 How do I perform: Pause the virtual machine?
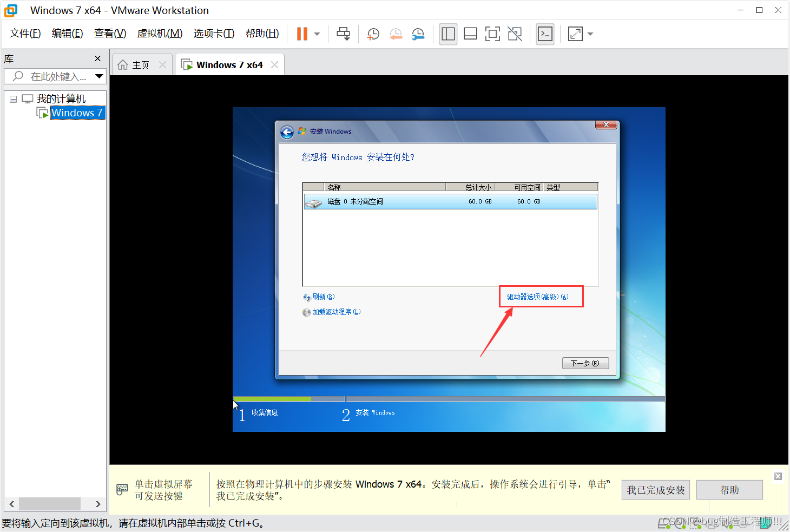coord(302,34)
